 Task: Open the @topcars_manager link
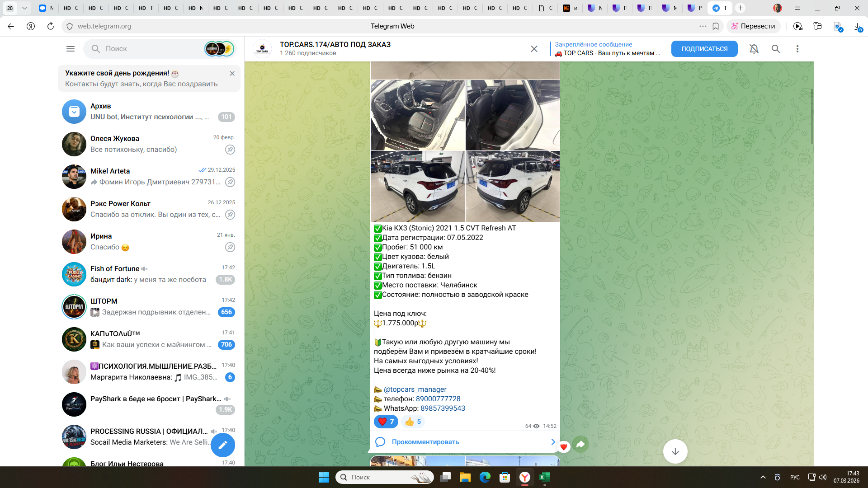[x=415, y=389]
